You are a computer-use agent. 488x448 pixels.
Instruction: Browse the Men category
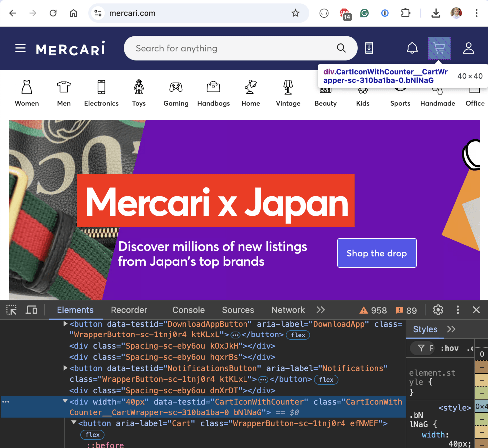(64, 93)
